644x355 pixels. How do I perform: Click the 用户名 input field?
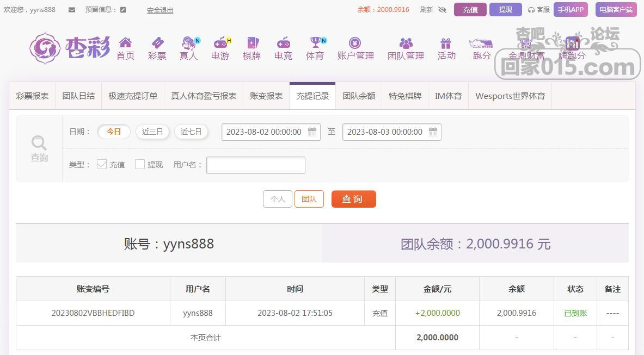coord(256,165)
